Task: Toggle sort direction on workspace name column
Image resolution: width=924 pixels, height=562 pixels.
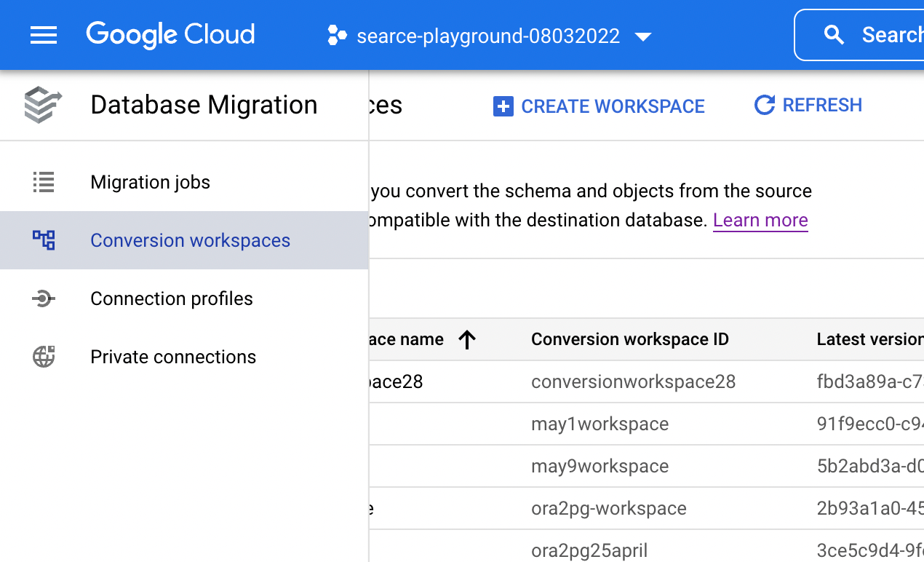Action: (468, 339)
